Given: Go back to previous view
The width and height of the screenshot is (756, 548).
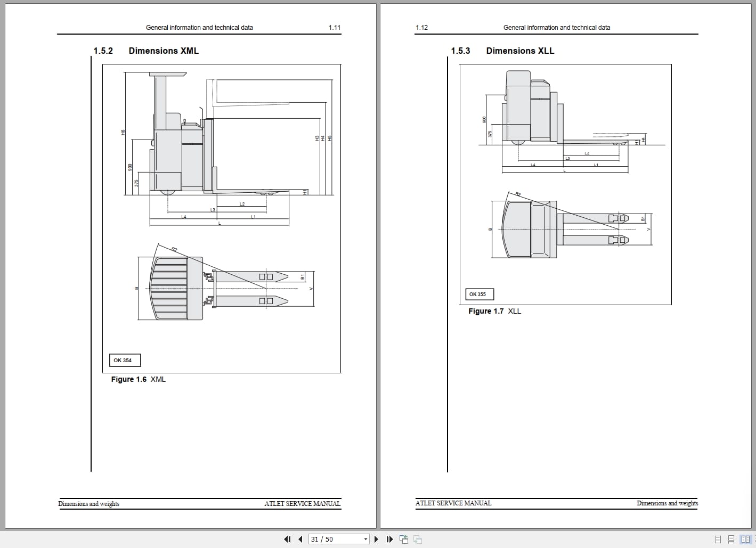Looking at the screenshot, I should click(x=404, y=539).
